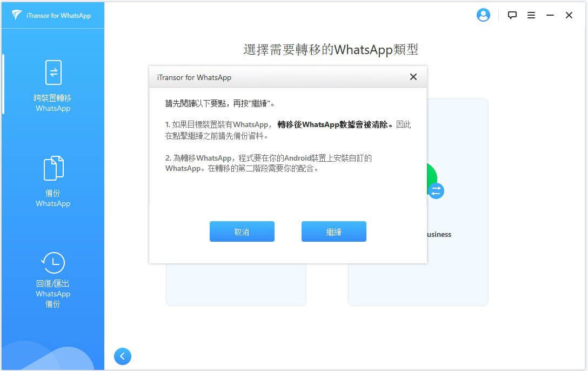Viewport: 588px width, 371px height.
Task: Click the blue swap arrows badge
Action: (x=436, y=191)
